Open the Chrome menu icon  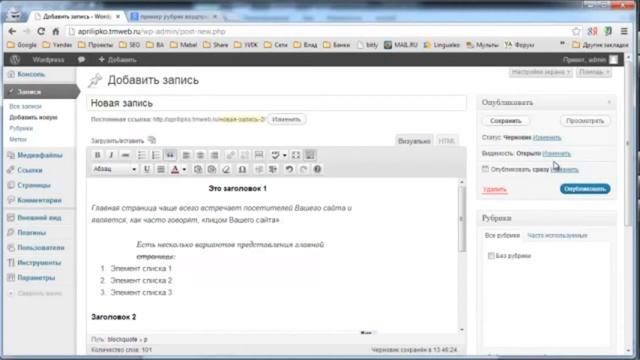pyautogui.click(x=624, y=31)
